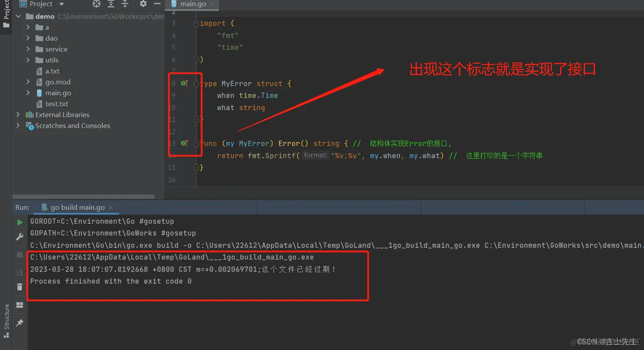Image resolution: width=644 pixels, height=350 pixels.
Task: Click the "fmt" import string
Action: (228, 35)
